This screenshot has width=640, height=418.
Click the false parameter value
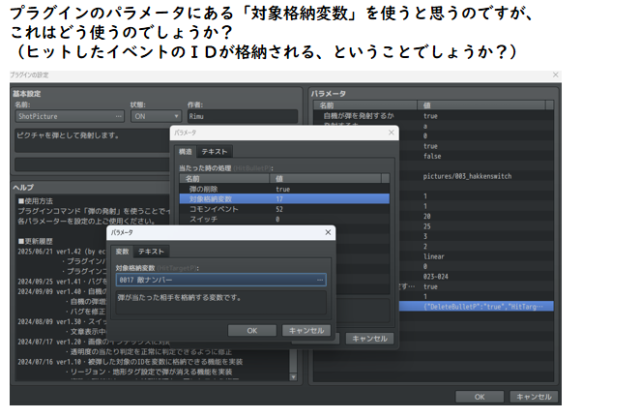click(432, 156)
